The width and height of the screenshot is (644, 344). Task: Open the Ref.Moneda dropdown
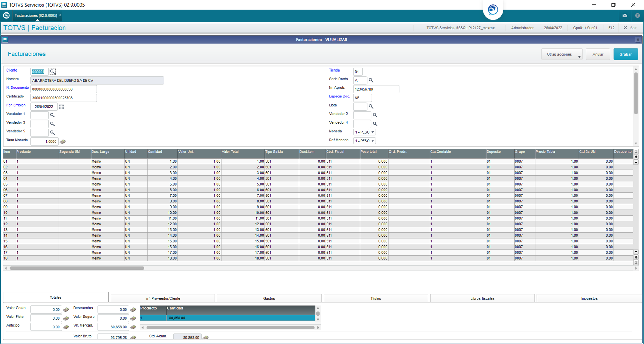point(365,141)
